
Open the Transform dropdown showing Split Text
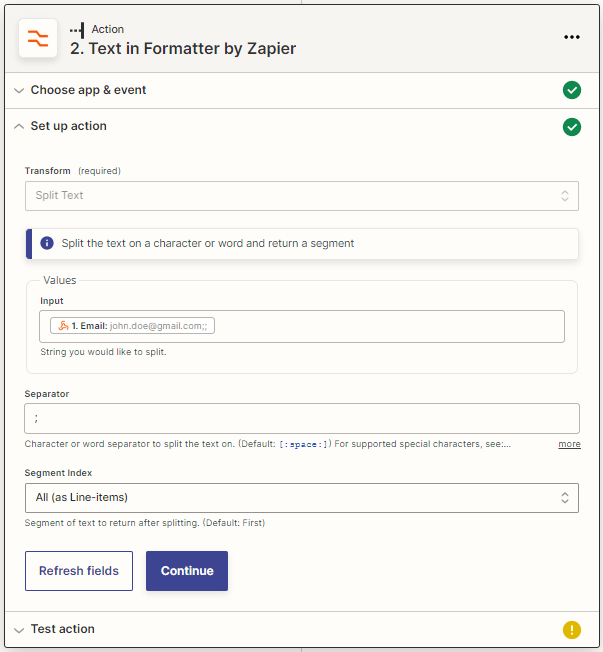(x=302, y=195)
